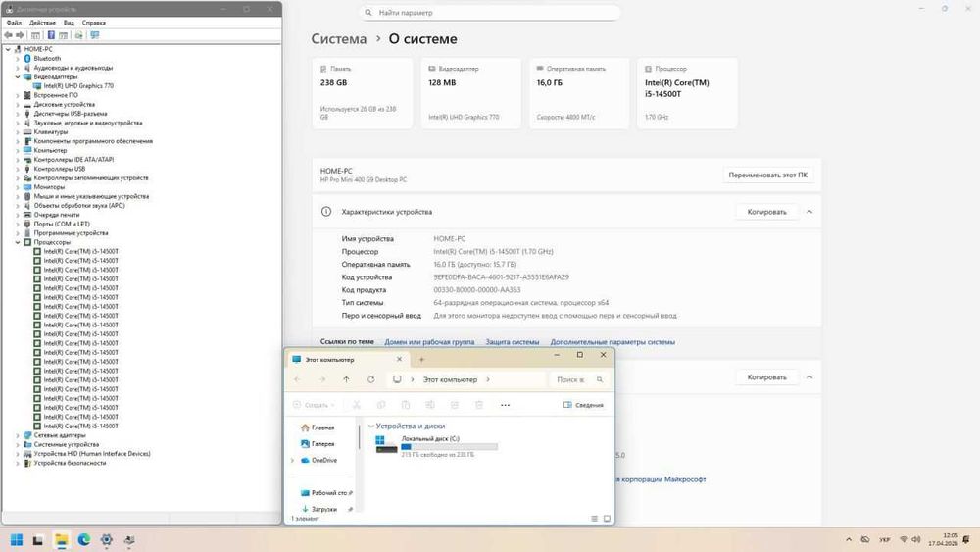Image resolution: width=980 pixels, height=552 pixels.
Task: Click Delete trash icon in Explorer toolbar
Action: pyautogui.click(x=479, y=405)
